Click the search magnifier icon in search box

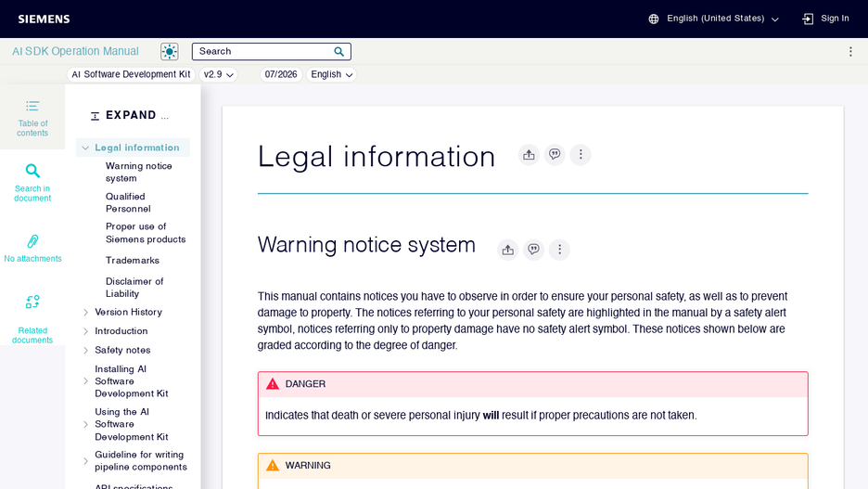338,52
